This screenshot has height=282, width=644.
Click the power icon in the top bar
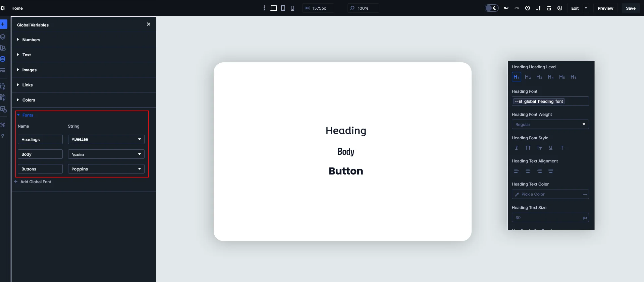point(560,8)
